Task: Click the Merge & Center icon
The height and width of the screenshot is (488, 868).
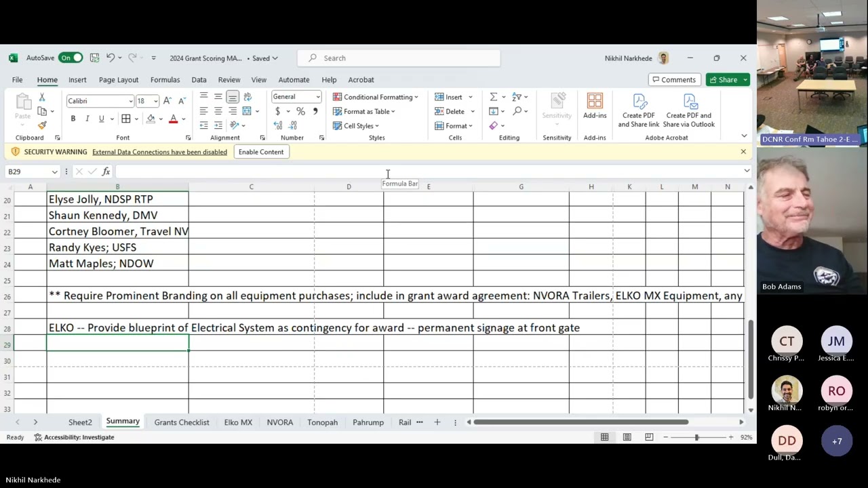Action: coord(247,111)
